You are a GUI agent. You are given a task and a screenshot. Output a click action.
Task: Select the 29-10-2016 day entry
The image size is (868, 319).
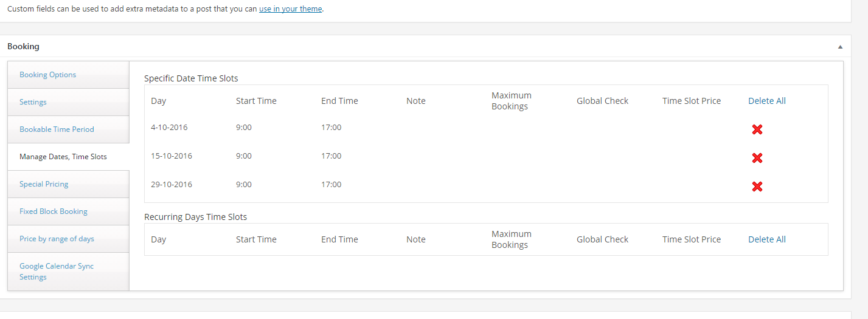tap(172, 185)
